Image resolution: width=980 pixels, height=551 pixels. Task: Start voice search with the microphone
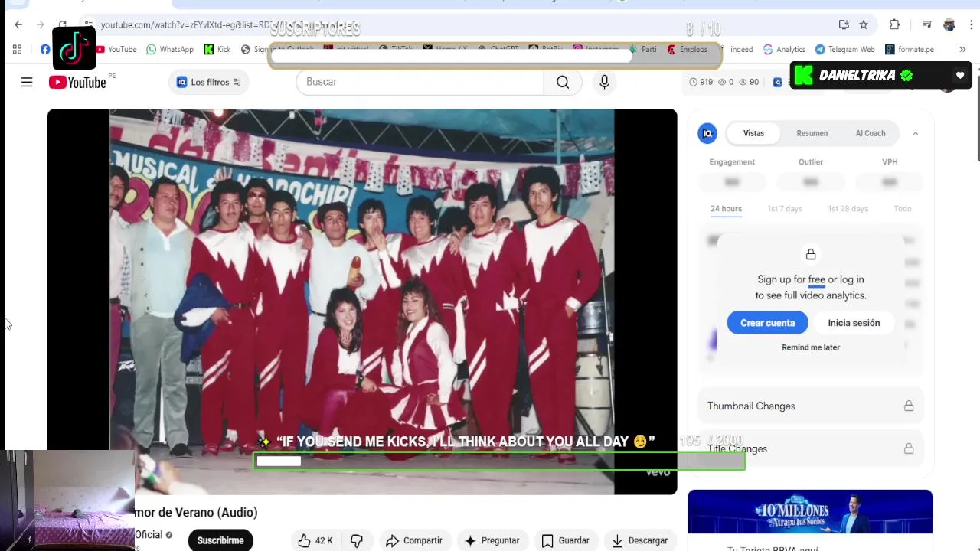point(604,82)
